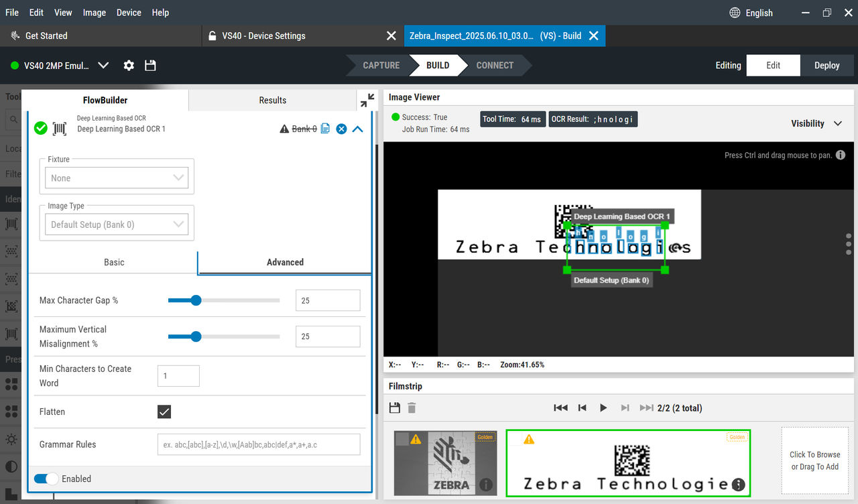
Task: Expand the Visibility dropdown
Action: (816, 123)
